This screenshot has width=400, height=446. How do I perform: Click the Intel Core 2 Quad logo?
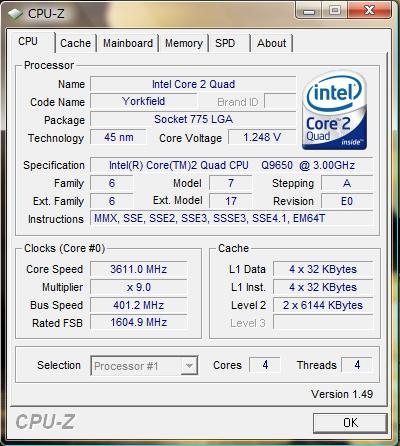(334, 110)
